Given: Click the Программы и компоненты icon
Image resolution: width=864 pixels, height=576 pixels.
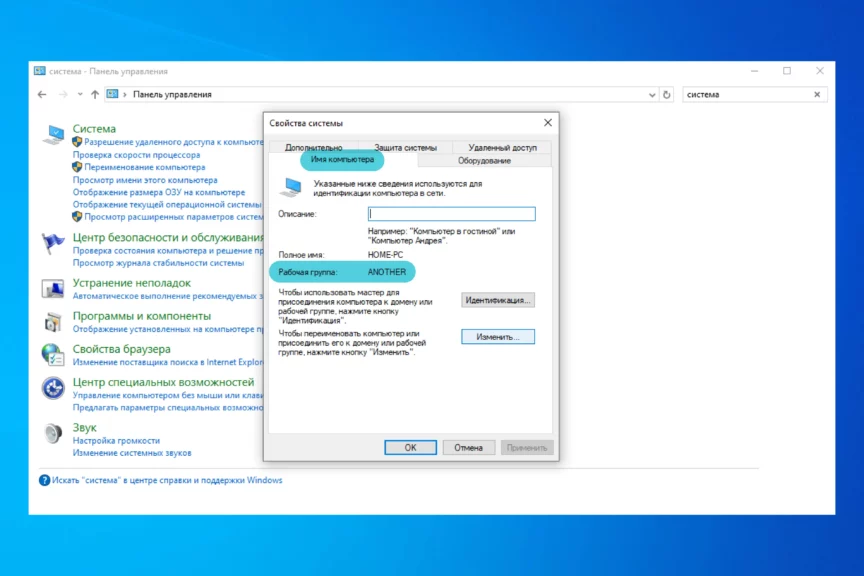Looking at the screenshot, I should tap(53, 322).
